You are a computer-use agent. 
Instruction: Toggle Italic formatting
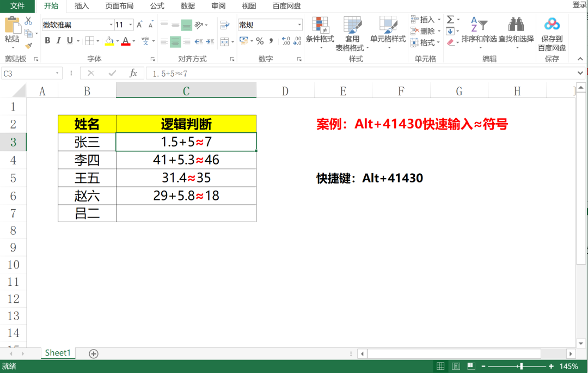click(57, 40)
